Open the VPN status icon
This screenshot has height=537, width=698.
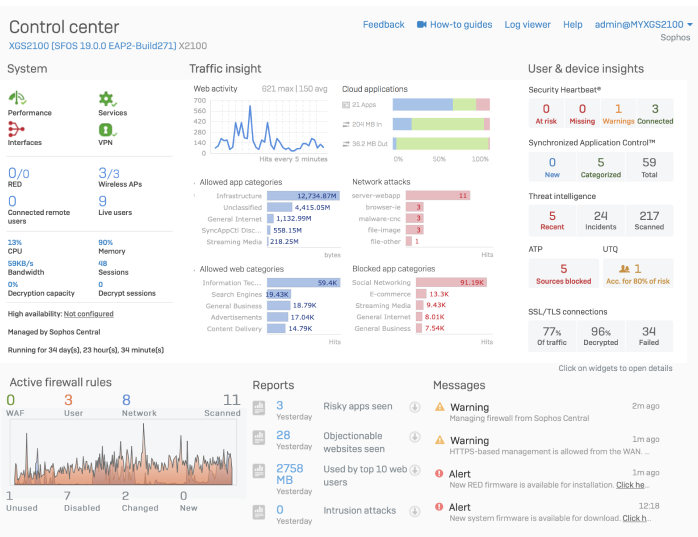coord(107,130)
